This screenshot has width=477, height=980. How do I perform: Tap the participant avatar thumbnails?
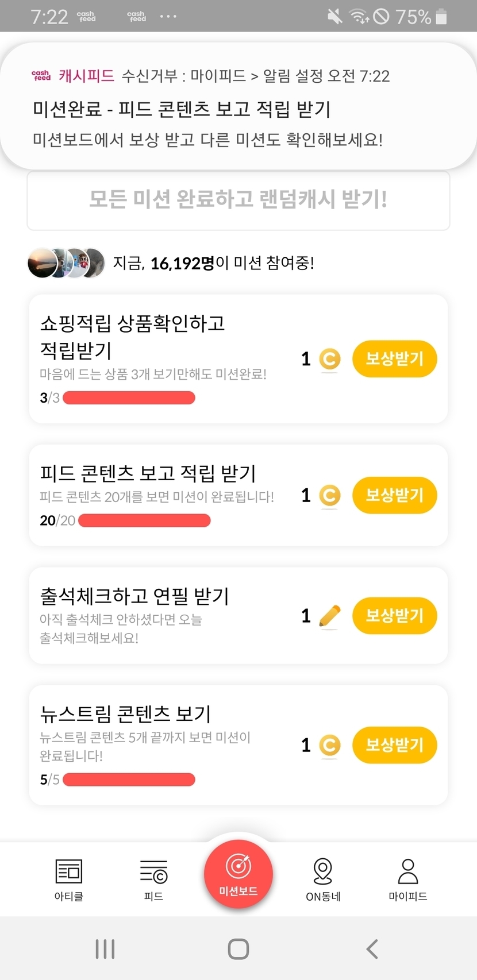(66, 263)
